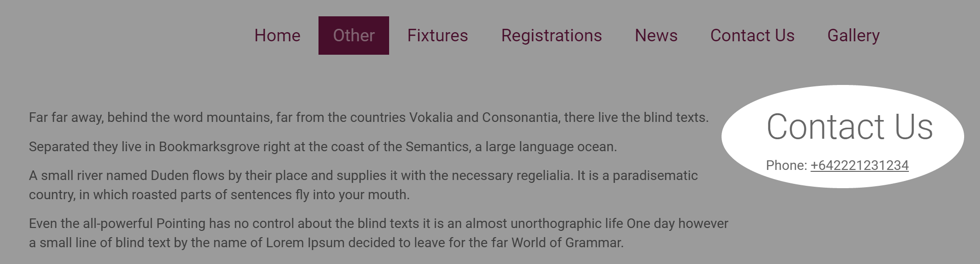The width and height of the screenshot is (980, 264).
Task: Click the sentence starting "A small river named Duden"
Action: pos(363,185)
